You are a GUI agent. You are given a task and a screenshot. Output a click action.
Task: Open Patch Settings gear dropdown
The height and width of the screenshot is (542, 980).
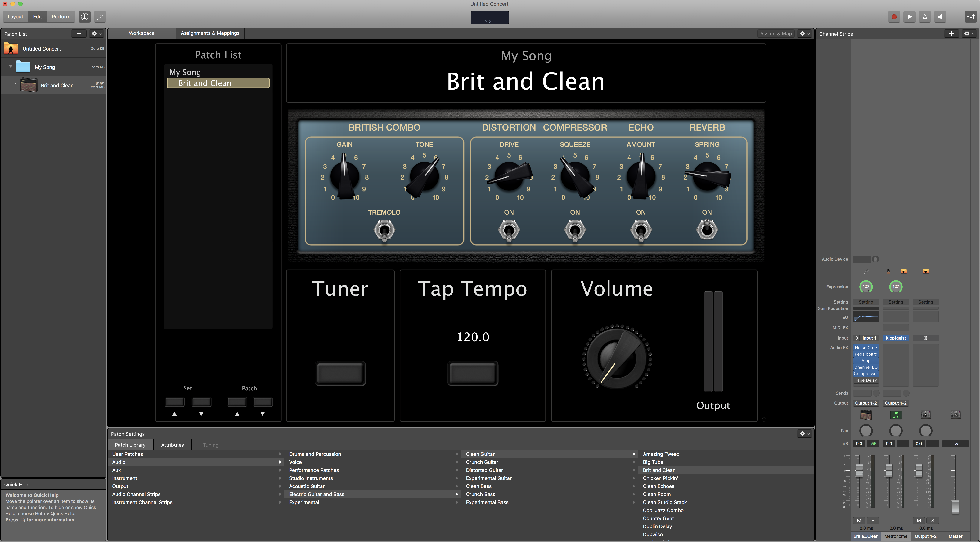[x=805, y=434]
